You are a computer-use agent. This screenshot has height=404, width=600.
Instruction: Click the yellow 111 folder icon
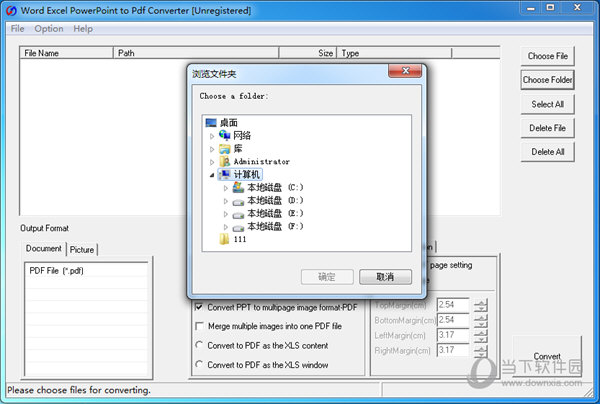pos(224,239)
